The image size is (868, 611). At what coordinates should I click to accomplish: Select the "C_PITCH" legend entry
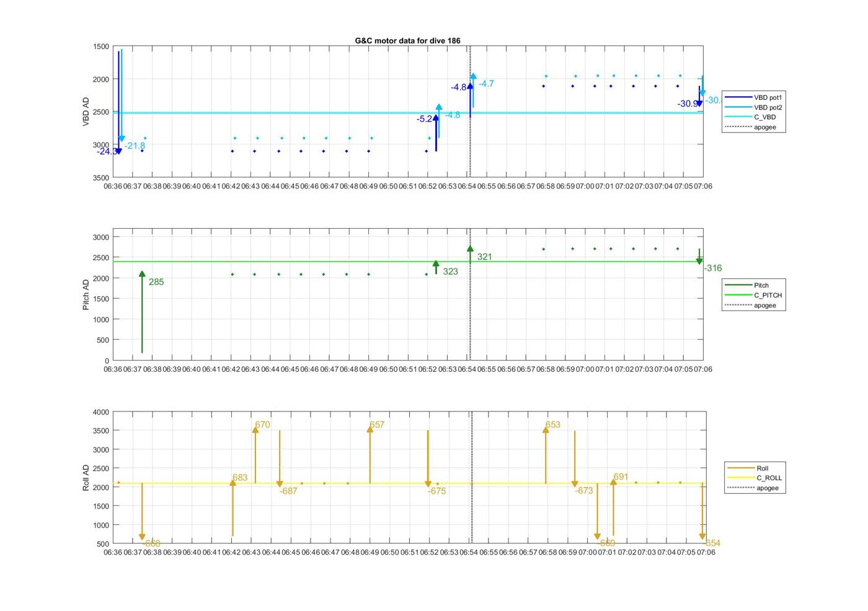[755, 295]
